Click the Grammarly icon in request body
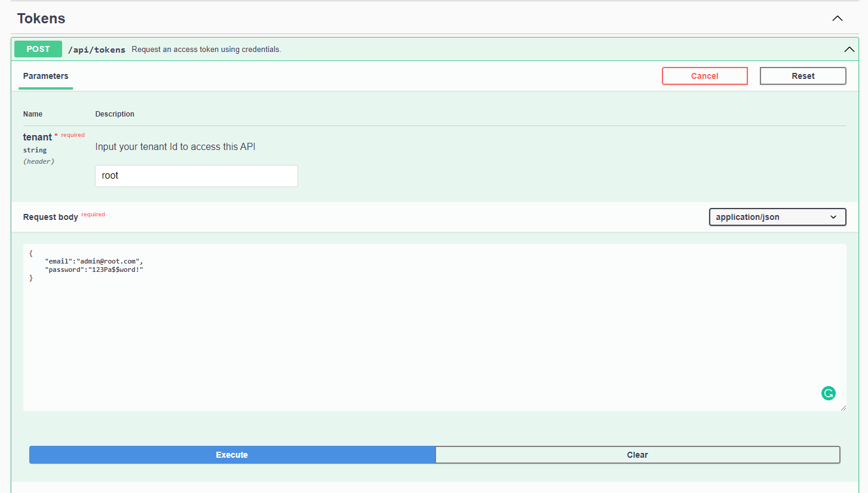Viewport: 868px width, 493px height. point(828,393)
